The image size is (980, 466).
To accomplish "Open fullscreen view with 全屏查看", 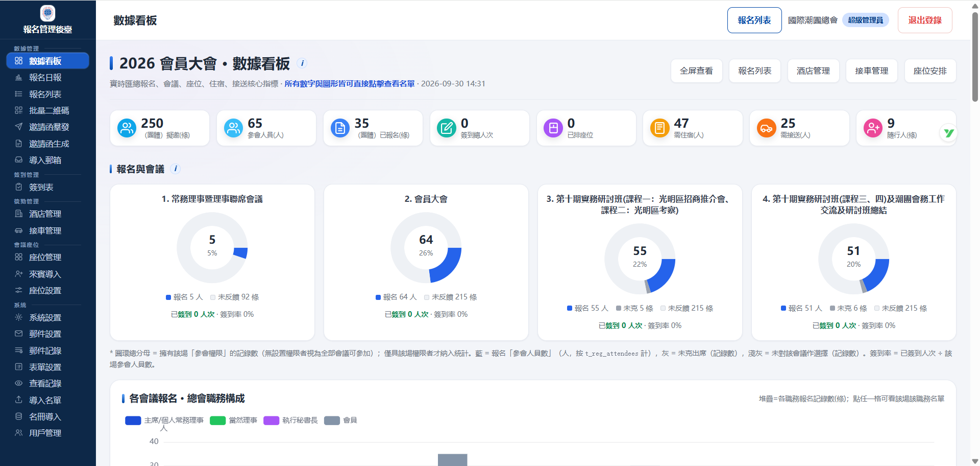I will click(696, 71).
